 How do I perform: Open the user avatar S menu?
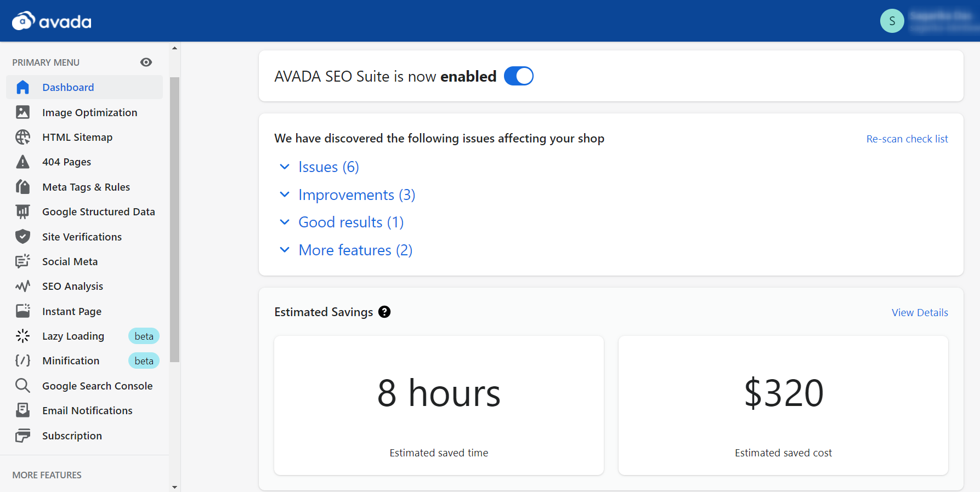coord(892,21)
